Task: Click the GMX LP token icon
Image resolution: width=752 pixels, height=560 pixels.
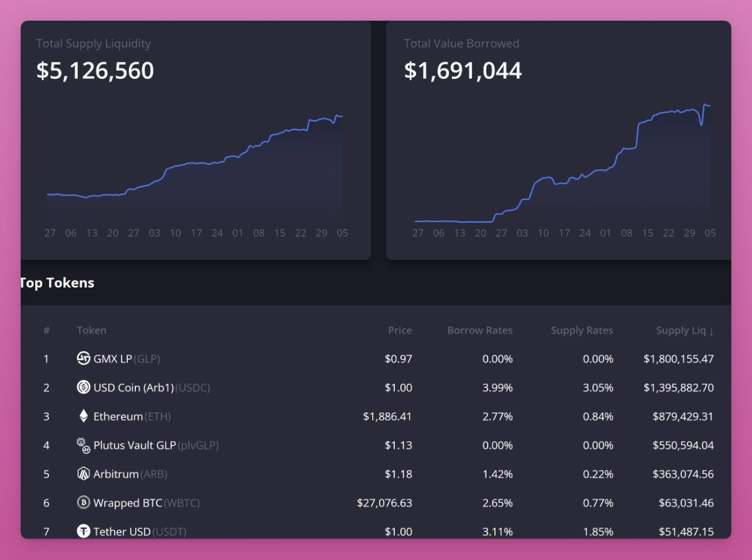Action: [x=82, y=359]
